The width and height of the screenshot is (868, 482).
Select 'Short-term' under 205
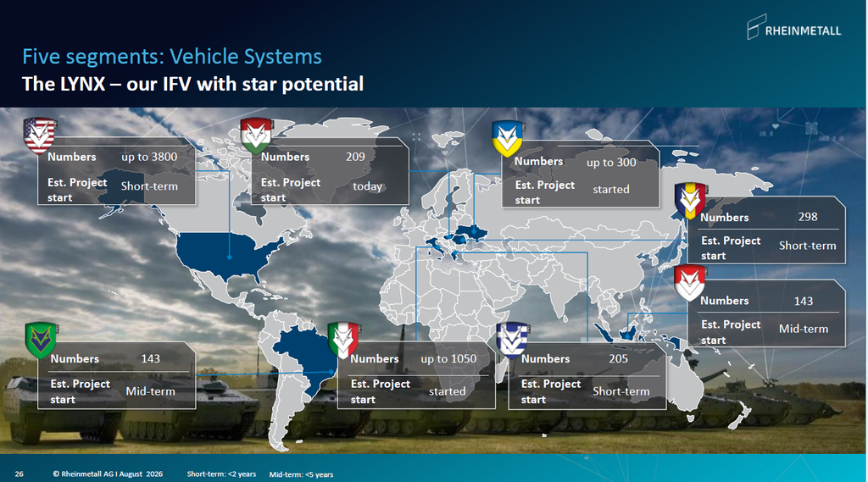pos(621,391)
